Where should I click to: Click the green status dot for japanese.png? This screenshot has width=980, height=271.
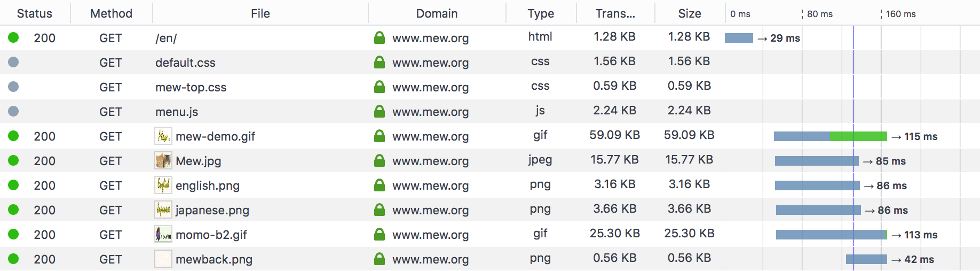pos(13,210)
